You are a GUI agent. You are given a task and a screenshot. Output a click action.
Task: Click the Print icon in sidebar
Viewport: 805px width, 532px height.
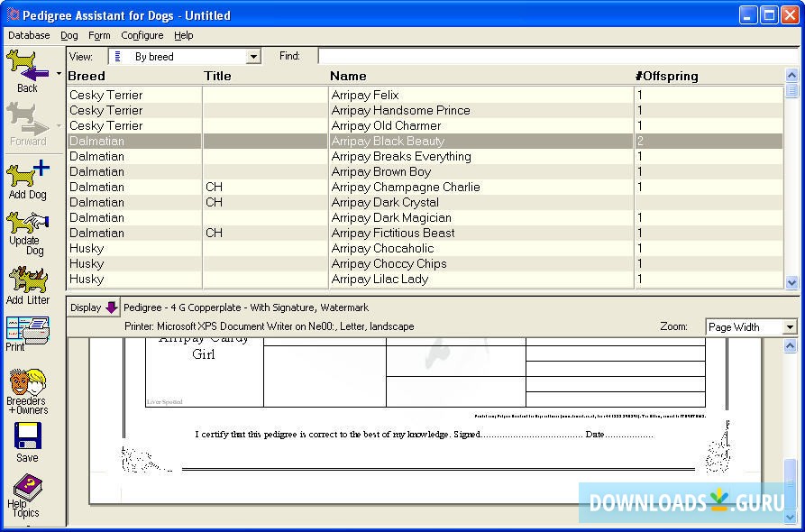pos(27,333)
